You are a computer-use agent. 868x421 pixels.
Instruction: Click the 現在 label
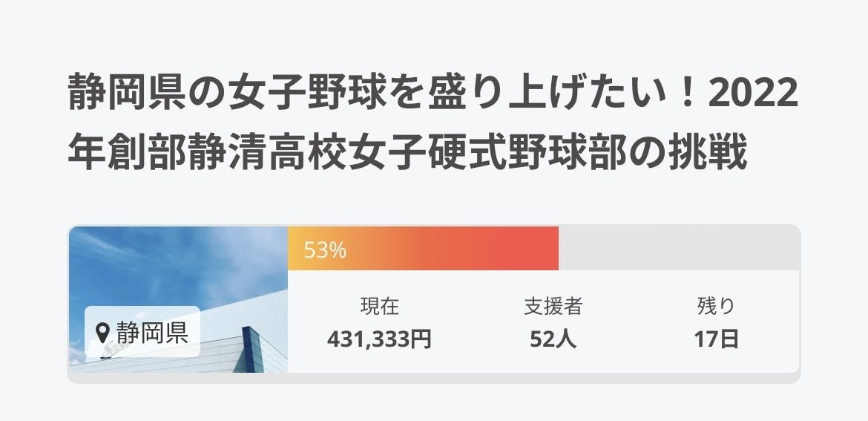[x=380, y=306]
